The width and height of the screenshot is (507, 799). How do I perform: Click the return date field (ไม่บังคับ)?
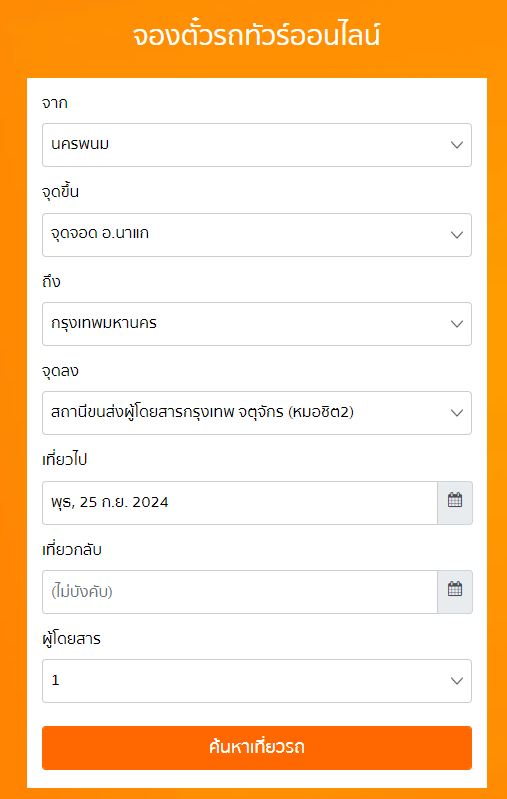(239, 592)
